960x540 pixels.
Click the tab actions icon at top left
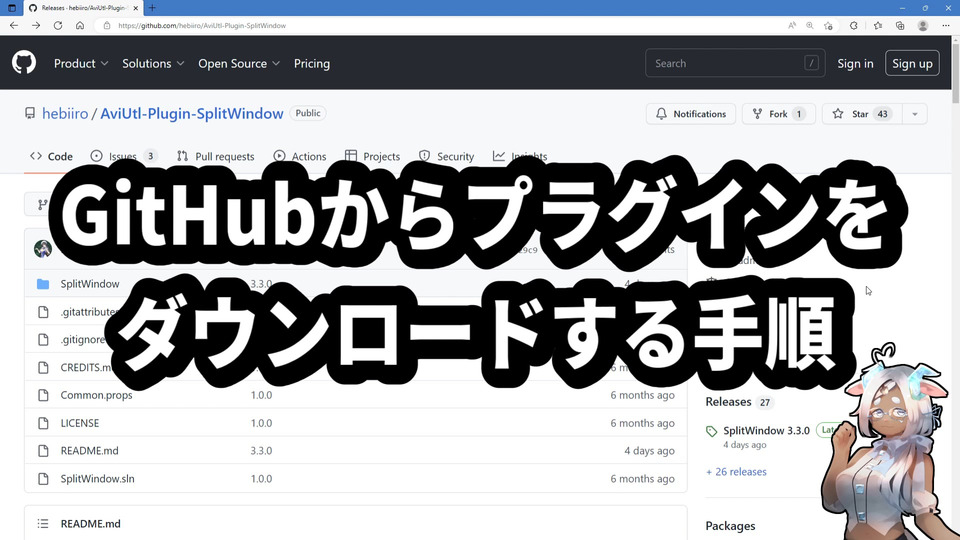(12, 8)
